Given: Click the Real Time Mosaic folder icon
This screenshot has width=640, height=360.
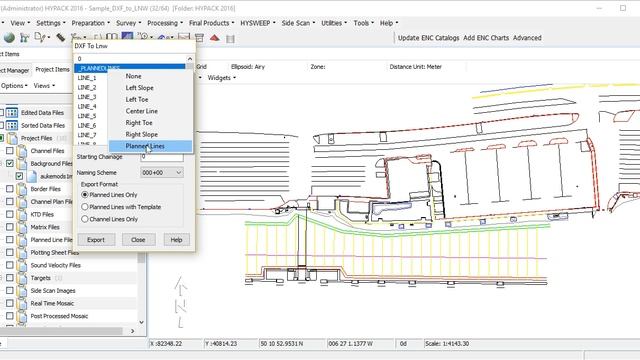Looking at the screenshot, I should [21, 303].
